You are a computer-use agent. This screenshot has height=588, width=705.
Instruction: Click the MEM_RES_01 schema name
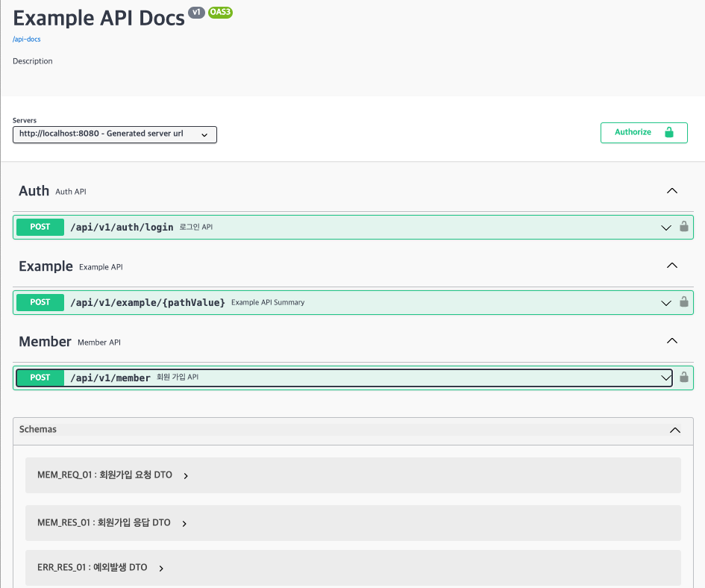click(104, 522)
